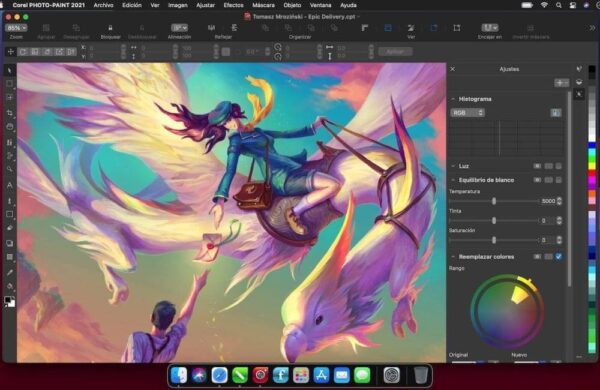Open the Trash in the Dock
This screenshot has width=600, height=390.
421,375
